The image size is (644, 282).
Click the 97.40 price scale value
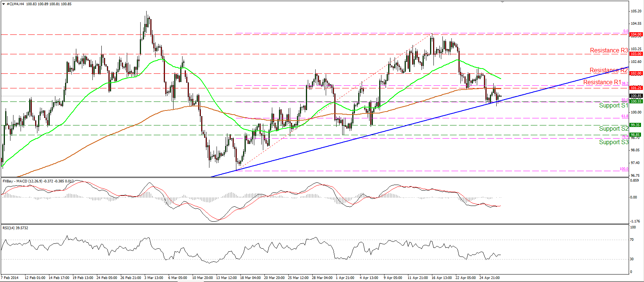(635, 163)
